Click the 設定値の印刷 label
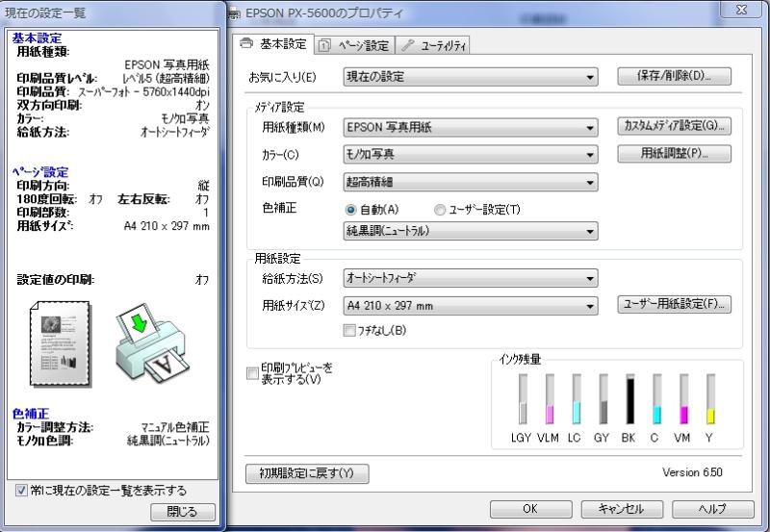 tap(56, 280)
